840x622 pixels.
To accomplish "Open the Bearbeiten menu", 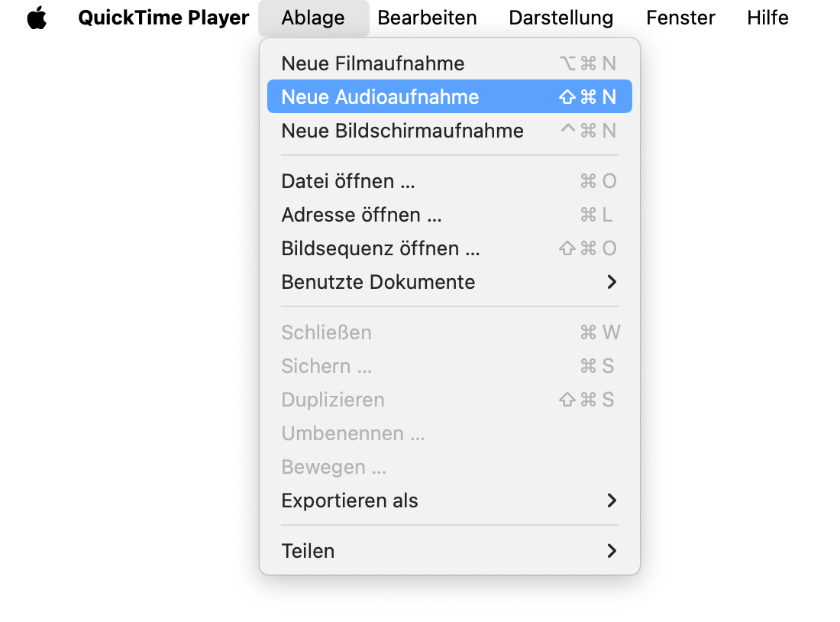I will 427,18.
